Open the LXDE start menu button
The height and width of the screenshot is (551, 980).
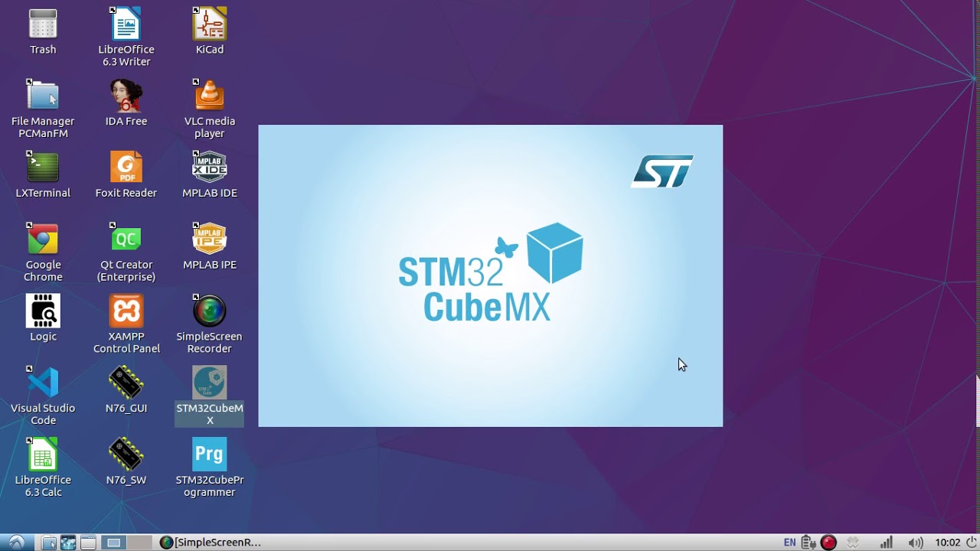(x=16, y=543)
